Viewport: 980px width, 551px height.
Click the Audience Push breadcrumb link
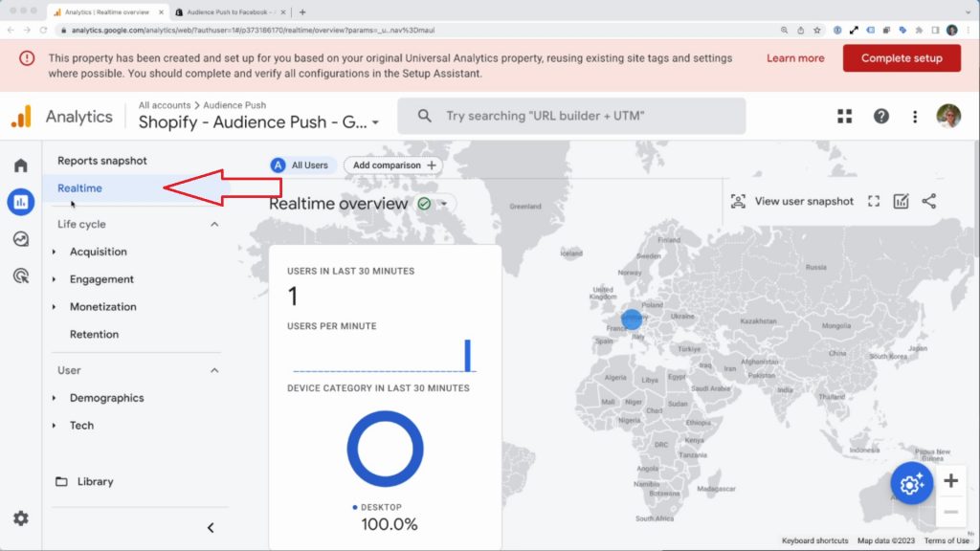click(x=234, y=105)
